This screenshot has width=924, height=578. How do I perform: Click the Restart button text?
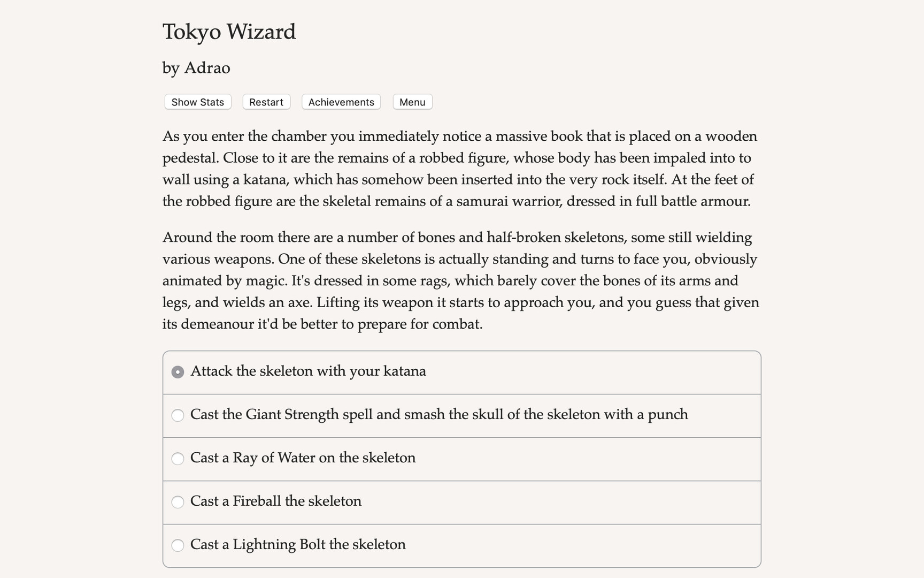click(266, 102)
